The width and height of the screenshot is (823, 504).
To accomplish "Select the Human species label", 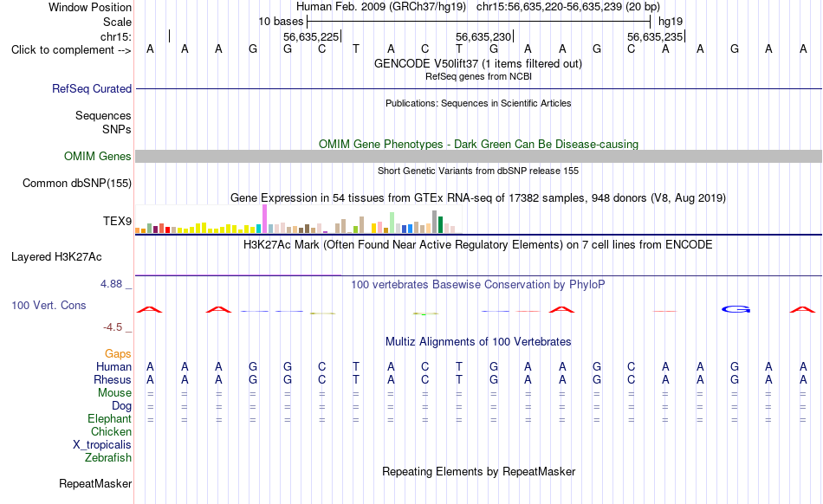I will tap(113, 366).
